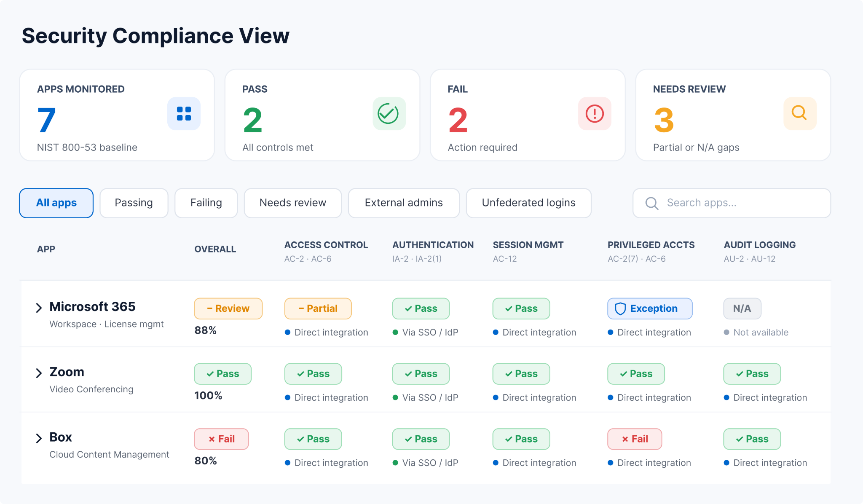
Task: Click the Apps Monitored summary card number 7
Action: [x=46, y=120]
